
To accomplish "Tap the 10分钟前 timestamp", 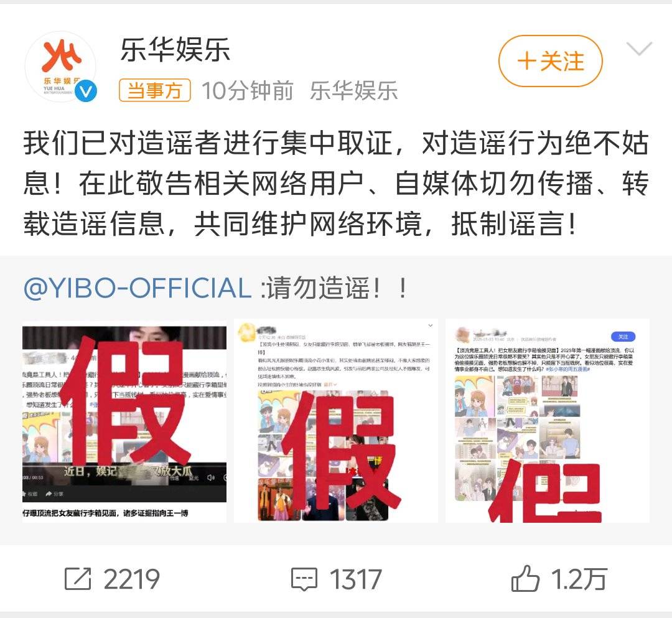I will pyautogui.click(x=247, y=91).
